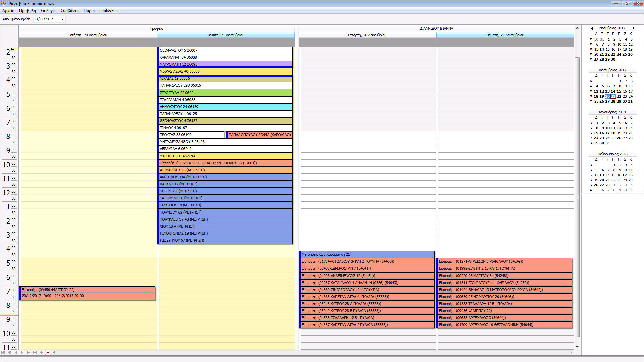Select the yellow ΜΙΚΡΑΣ ΑΣΙΑΣ 40 06006 appointment
Screen dimensions: 644x362
pyautogui.click(x=225, y=71)
